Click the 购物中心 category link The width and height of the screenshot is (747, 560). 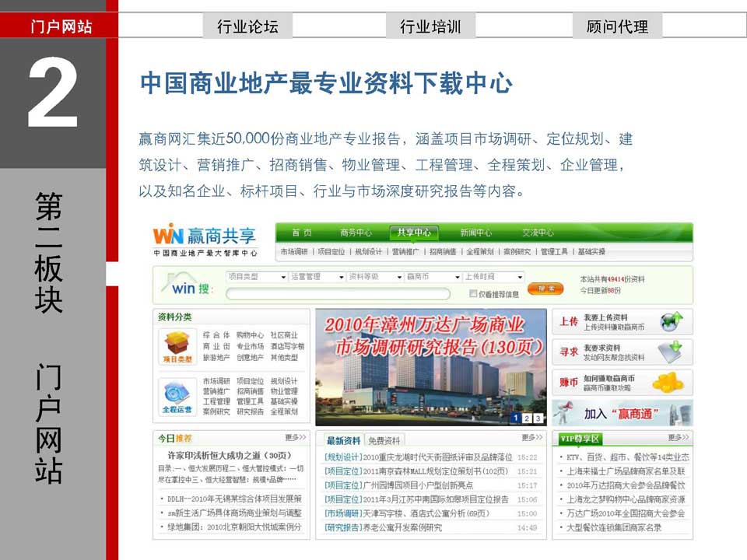(250, 334)
